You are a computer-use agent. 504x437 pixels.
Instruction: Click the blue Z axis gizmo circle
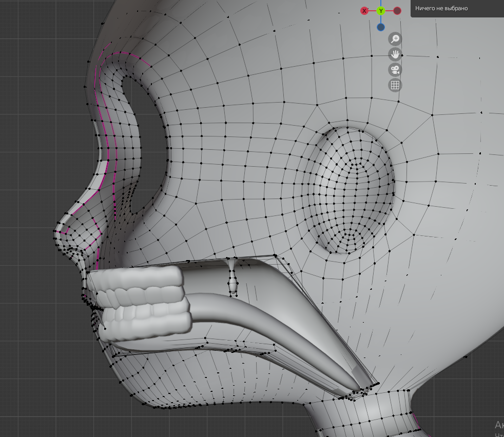tap(380, 27)
